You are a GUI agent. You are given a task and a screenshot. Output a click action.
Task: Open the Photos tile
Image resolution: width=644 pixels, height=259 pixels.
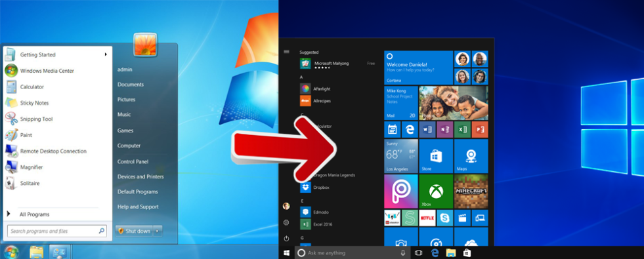(454, 102)
